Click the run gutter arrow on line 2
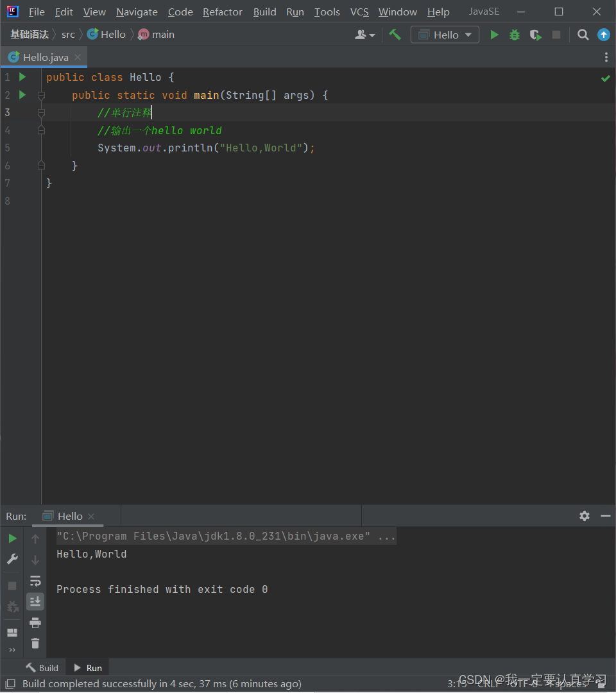616x693 pixels. (22, 94)
